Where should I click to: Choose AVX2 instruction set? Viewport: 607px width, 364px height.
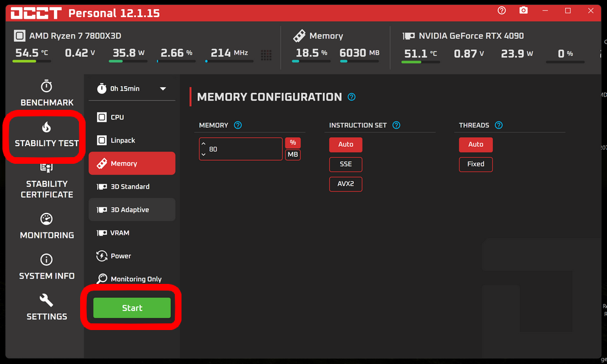[346, 184]
